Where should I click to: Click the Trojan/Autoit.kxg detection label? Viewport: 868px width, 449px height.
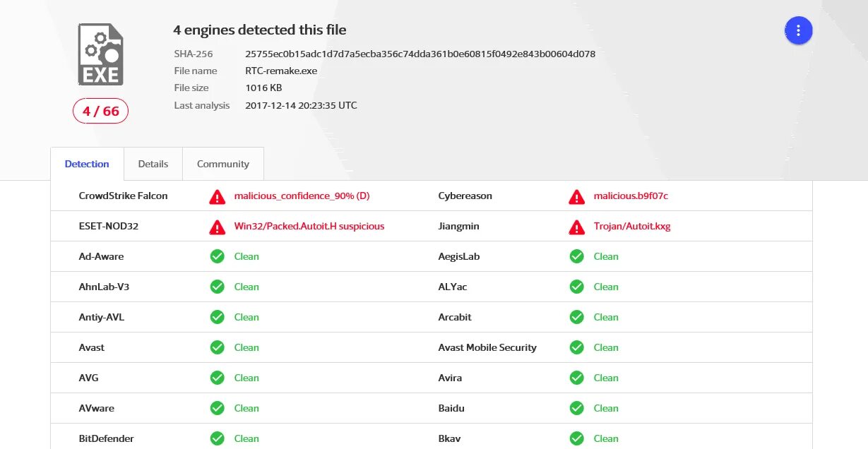pyautogui.click(x=632, y=227)
